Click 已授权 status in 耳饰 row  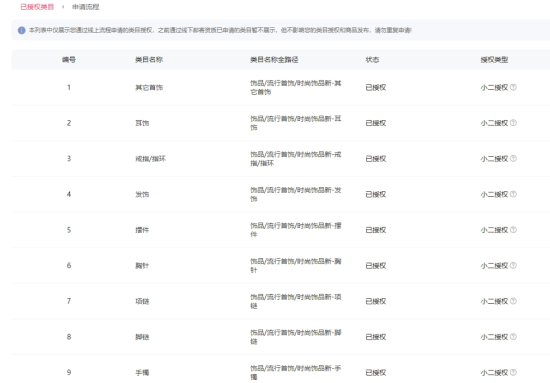376,123
